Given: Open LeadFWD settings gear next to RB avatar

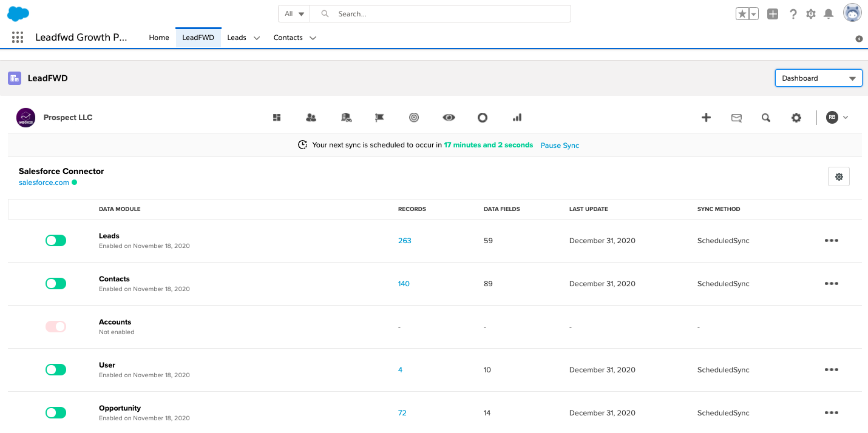Looking at the screenshot, I should click(x=796, y=118).
